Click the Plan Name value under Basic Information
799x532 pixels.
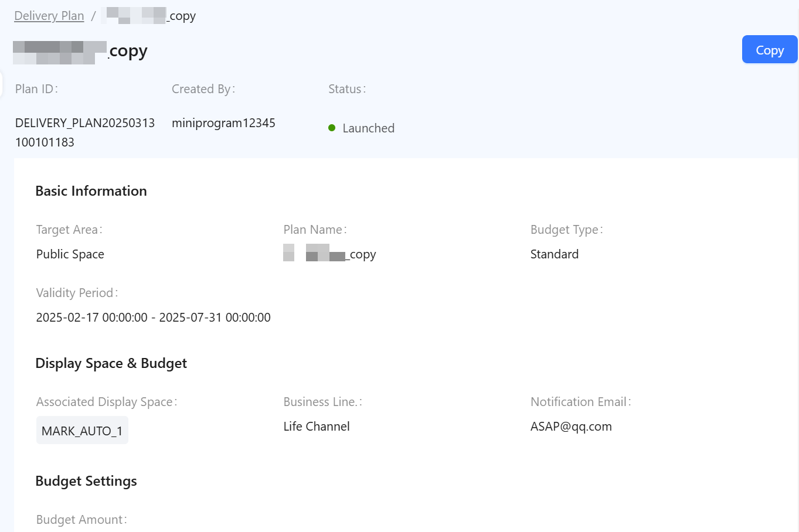pos(330,254)
